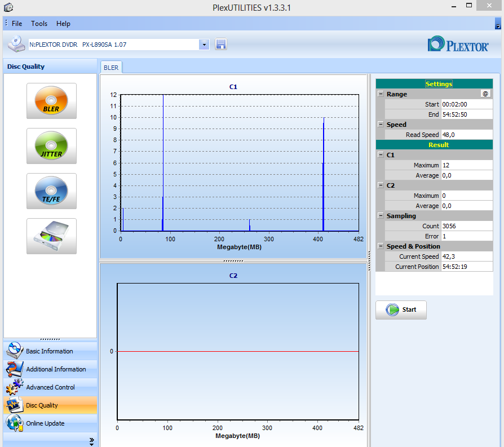This screenshot has width=504, height=447.
Task: Open the Tools menu
Action: (x=39, y=24)
